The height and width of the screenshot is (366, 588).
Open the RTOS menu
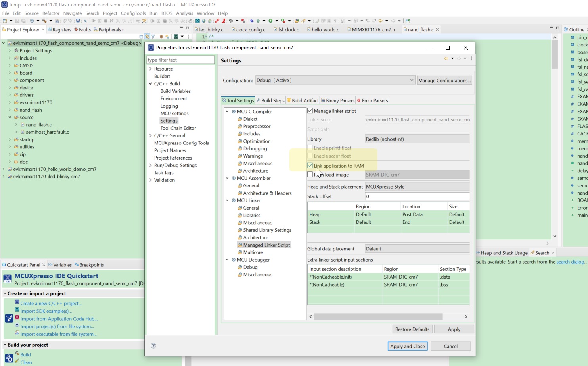pos(167,13)
